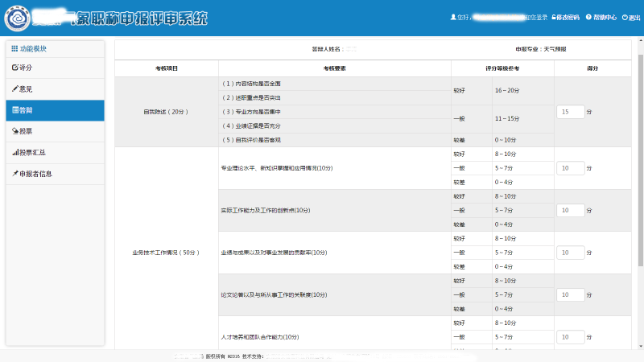Click the meteorological system logo
Image resolution: width=644 pixels, height=362 pixels.
click(x=18, y=17)
